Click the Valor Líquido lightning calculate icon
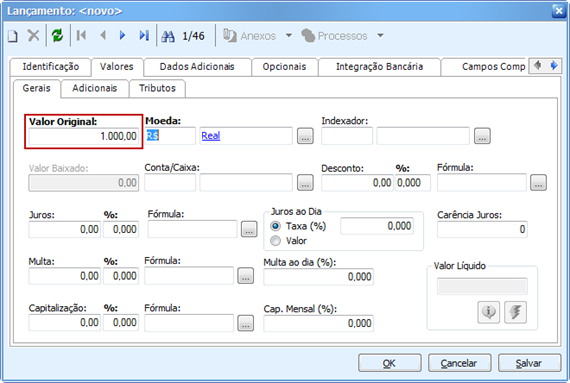 (515, 312)
